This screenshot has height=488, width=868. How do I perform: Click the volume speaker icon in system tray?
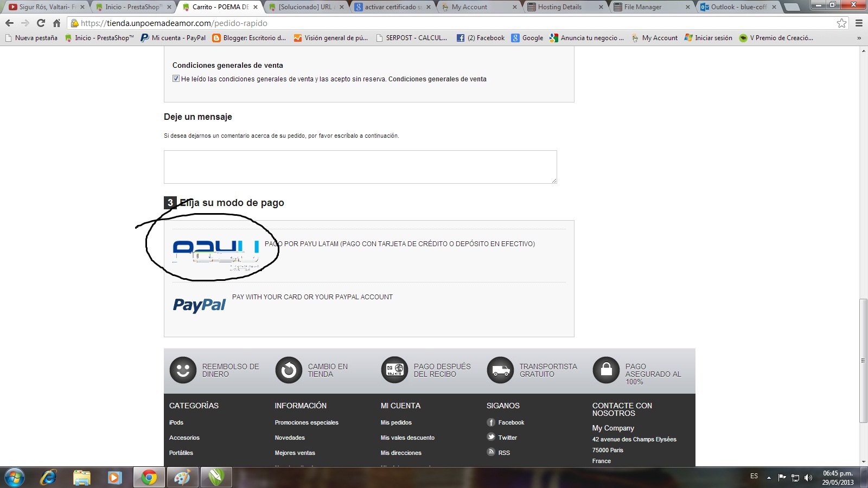click(x=808, y=478)
